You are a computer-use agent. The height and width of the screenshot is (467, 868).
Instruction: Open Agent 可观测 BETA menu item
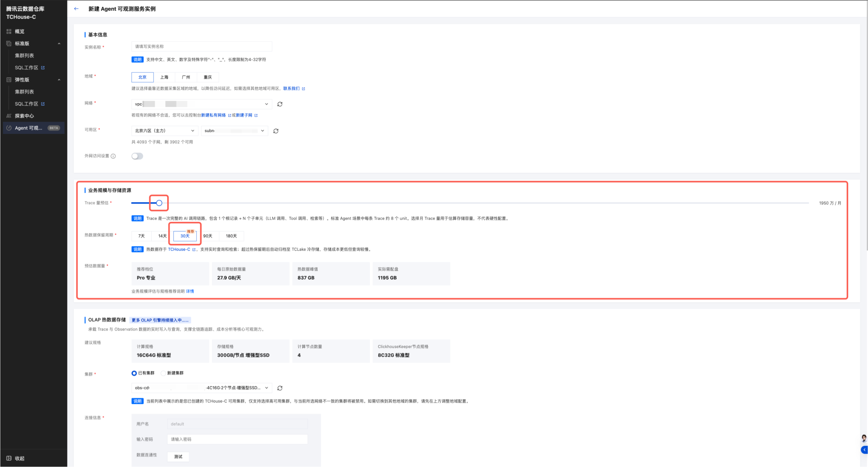pyautogui.click(x=34, y=128)
